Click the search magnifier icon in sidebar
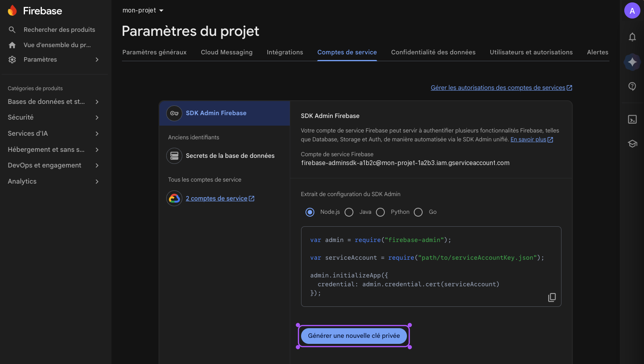644x364 pixels. [x=12, y=30]
